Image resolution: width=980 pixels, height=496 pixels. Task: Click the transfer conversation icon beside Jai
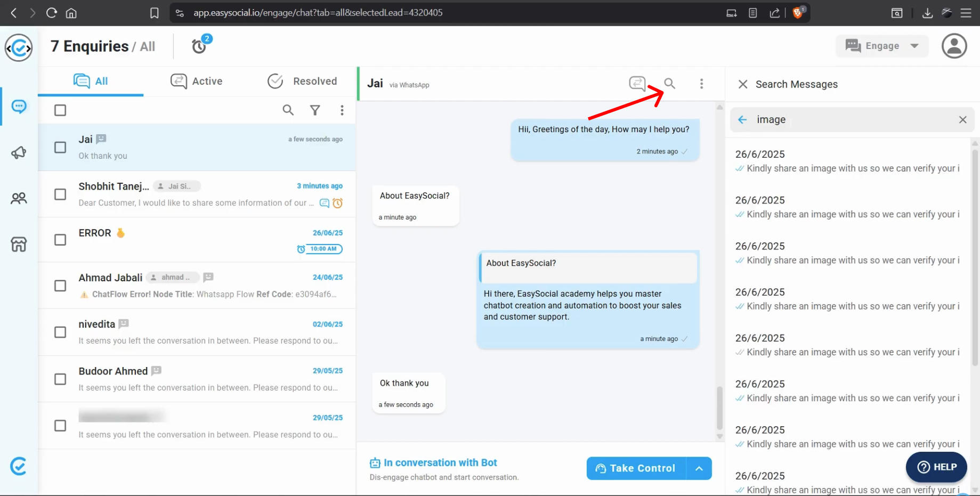click(x=637, y=84)
